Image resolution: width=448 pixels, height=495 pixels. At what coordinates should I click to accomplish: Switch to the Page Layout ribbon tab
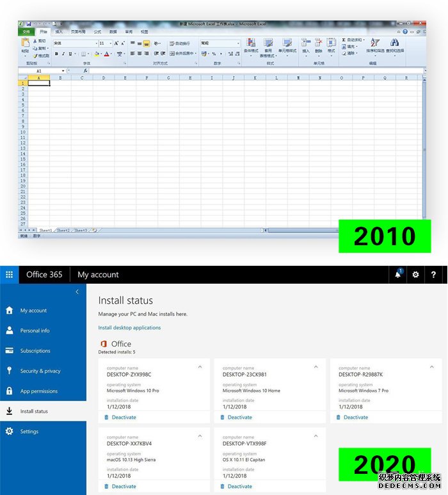coord(78,32)
